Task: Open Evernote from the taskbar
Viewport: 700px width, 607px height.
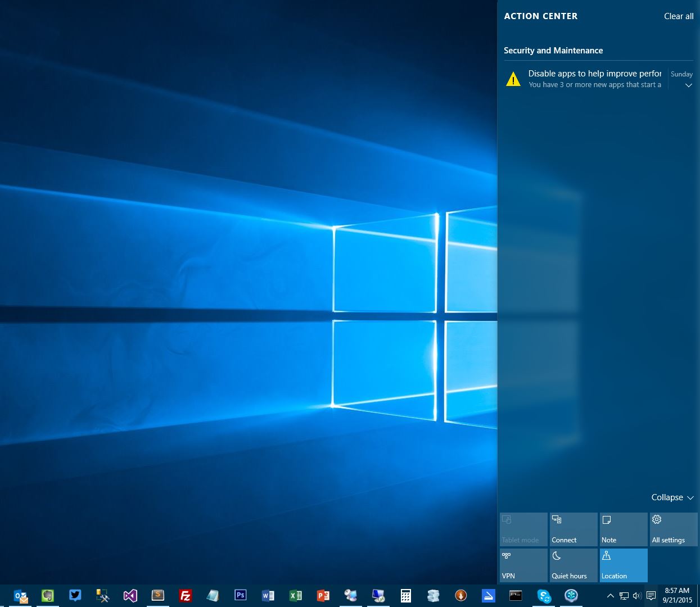Action: (x=48, y=596)
